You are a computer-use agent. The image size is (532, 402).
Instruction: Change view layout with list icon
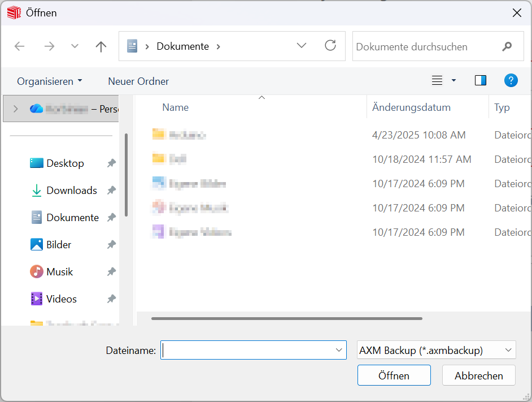(437, 80)
